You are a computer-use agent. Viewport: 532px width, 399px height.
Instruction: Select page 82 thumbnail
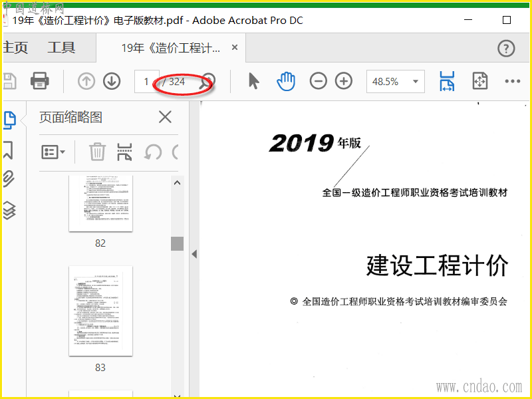point(100,203)
